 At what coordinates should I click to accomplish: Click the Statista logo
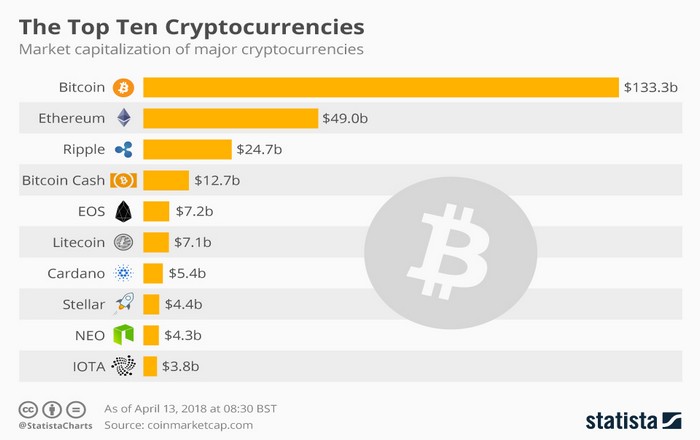pyautogui.click(x=633, y=421)
